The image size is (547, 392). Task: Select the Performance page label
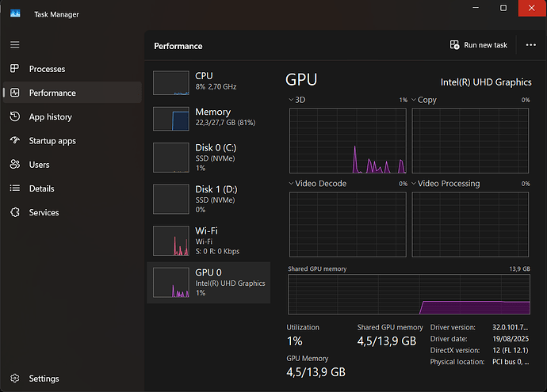52,93
